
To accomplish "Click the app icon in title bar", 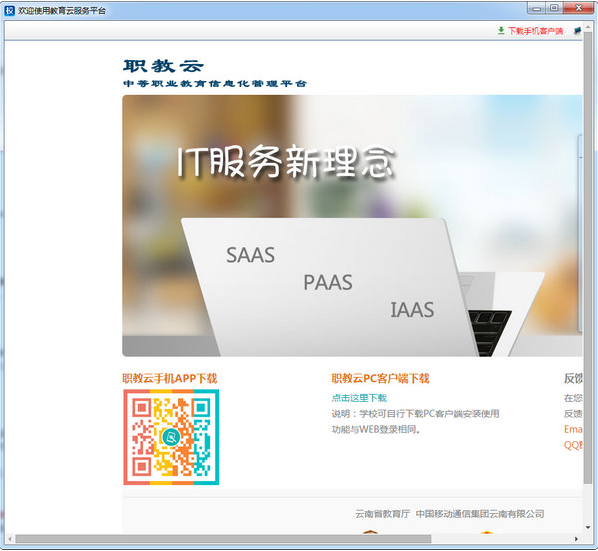I will point(9,10).
